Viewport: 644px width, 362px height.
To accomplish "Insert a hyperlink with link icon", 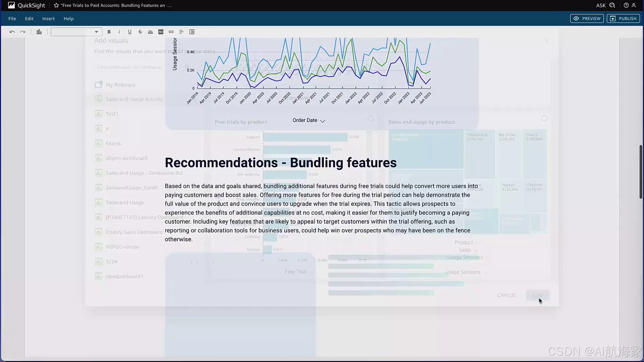I will pos(171,32).
